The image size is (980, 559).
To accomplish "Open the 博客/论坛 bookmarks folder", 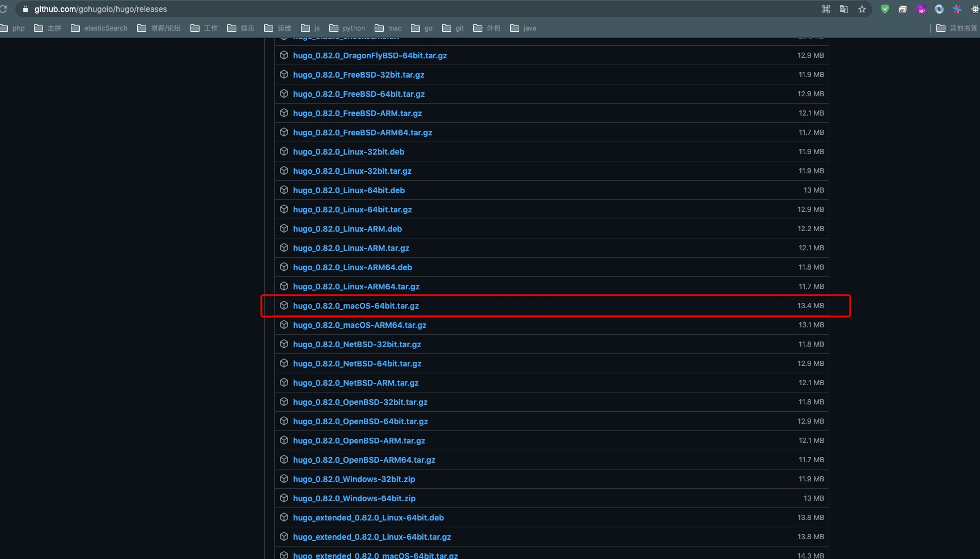I will [159, 28].
